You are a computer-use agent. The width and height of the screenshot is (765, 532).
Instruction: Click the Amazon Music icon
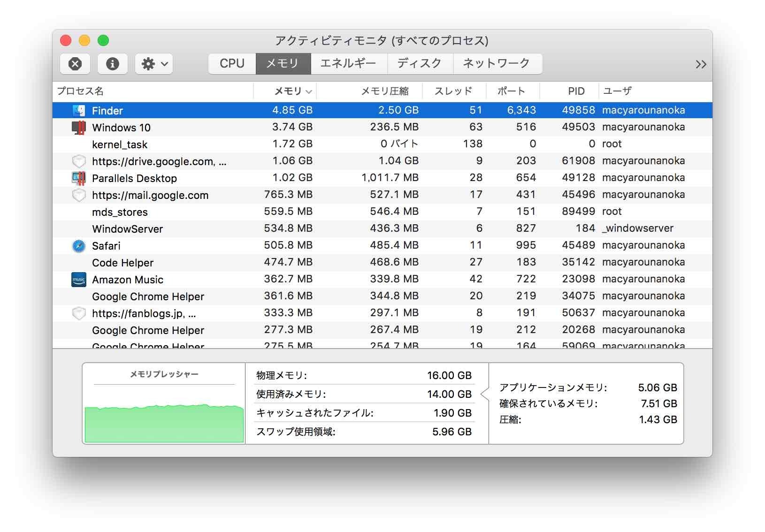coord(79,280)
